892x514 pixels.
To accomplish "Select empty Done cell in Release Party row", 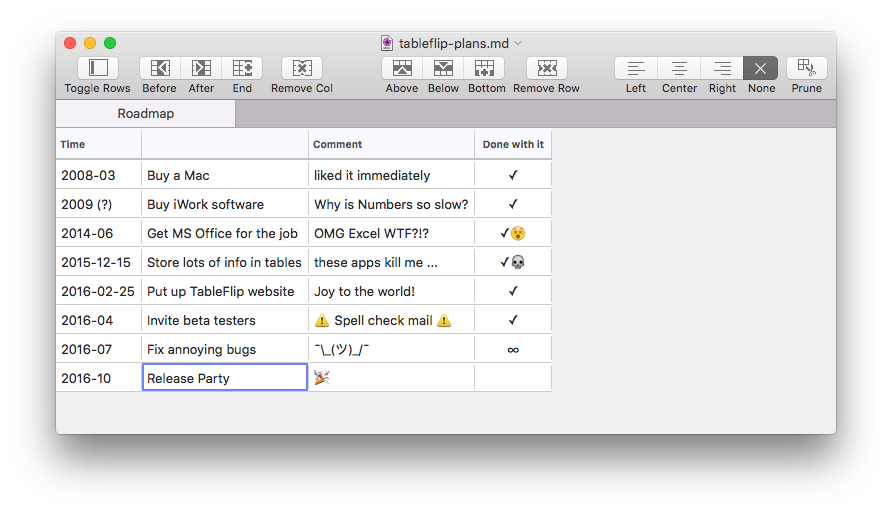I will 513,378.
